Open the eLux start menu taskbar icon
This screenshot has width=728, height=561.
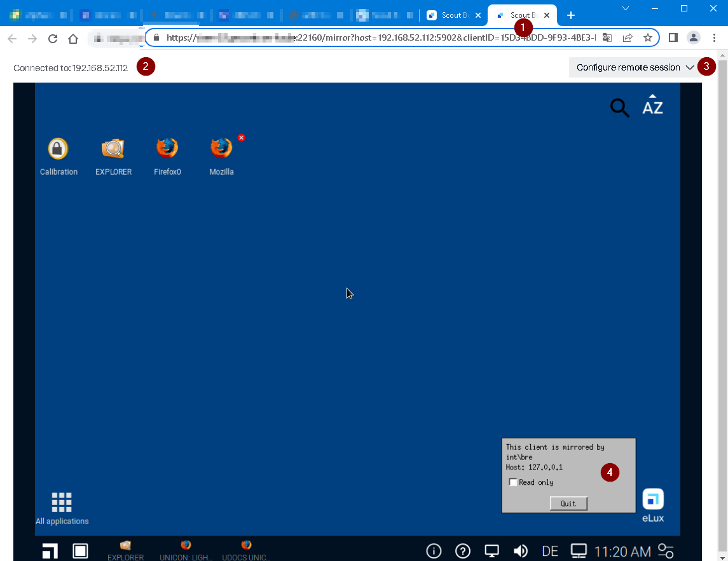point(50,551)
